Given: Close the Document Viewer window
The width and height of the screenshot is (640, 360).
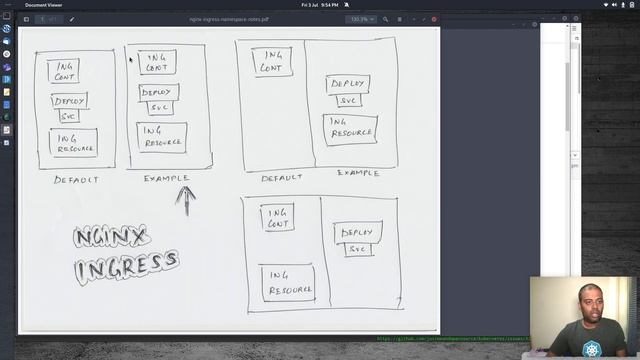Looking at the screenshot, I should pyautogui.click(x=434, y=19).
